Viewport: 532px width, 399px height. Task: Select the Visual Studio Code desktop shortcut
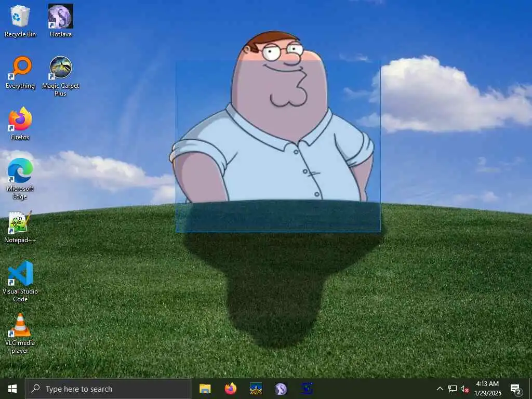[x=20, y=281]
